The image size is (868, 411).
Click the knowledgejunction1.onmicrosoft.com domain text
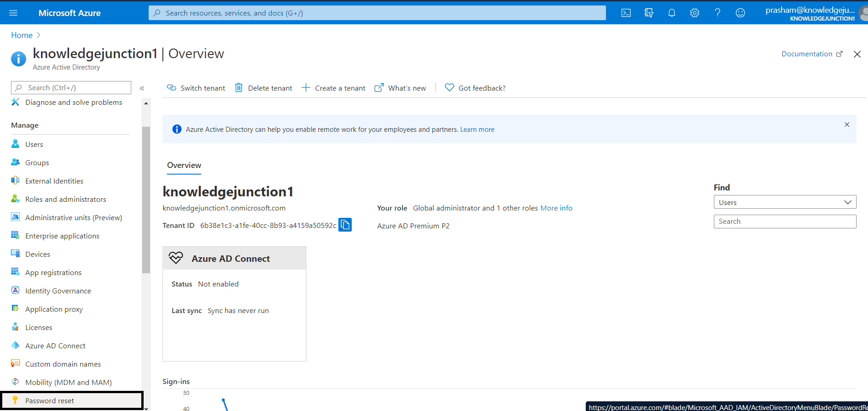point(224,208)
